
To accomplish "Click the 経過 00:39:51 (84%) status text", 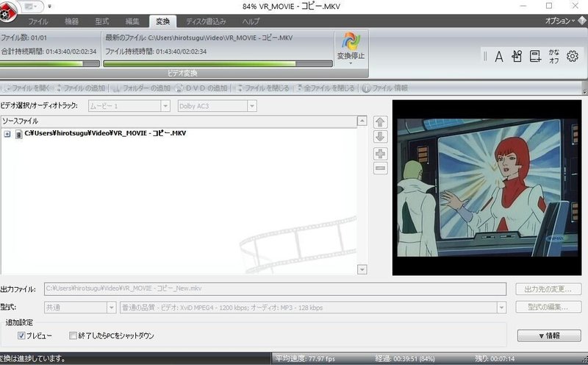I will click(x=405, y=358).
